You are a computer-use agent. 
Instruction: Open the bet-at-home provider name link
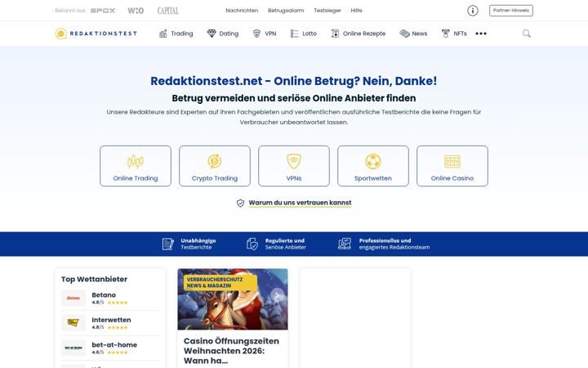pos(114,345)
